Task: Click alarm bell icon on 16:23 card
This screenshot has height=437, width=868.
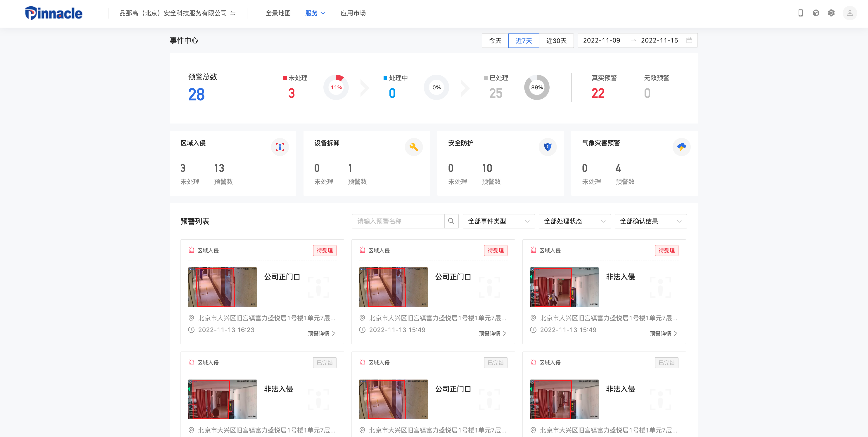Action: pos(192,250)
